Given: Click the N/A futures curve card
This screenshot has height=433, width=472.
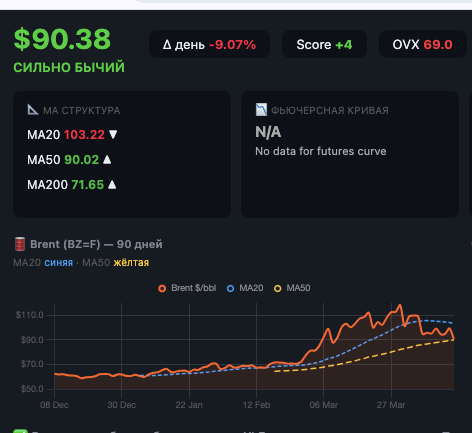Looking at the screenshot, I should [x=350, y=154].
